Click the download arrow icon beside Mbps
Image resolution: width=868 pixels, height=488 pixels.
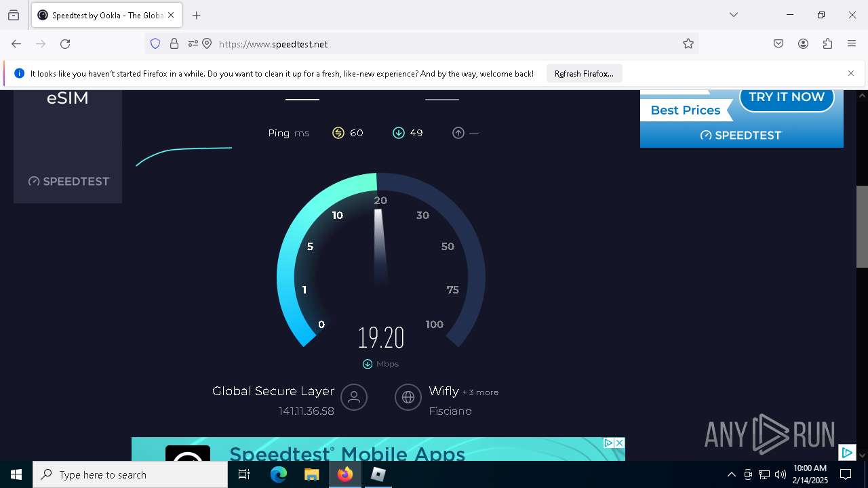pos(368,364)
